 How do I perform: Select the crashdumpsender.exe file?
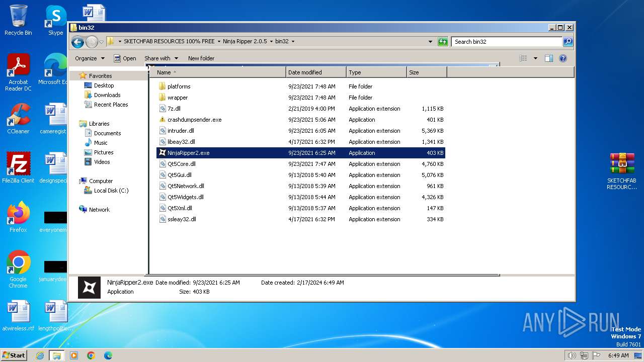pos(194,120)
